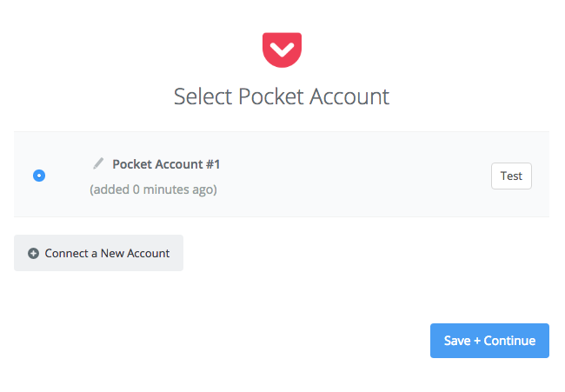Viewport: 565px width, 392px height.
Task: Connect a New Account
Action: click(98, 253)
